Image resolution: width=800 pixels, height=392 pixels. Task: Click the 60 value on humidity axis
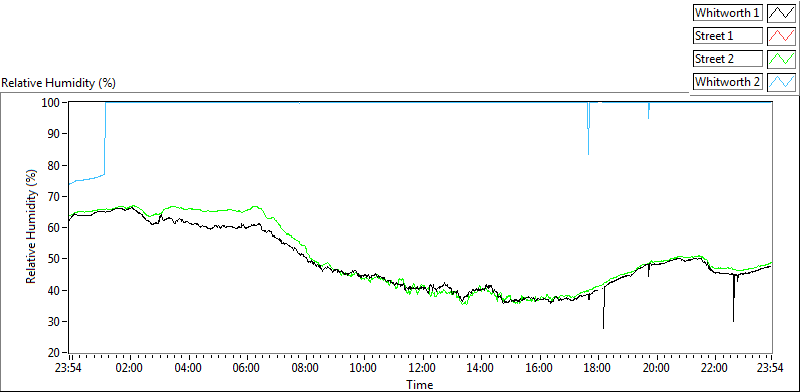tap(56, 228)
